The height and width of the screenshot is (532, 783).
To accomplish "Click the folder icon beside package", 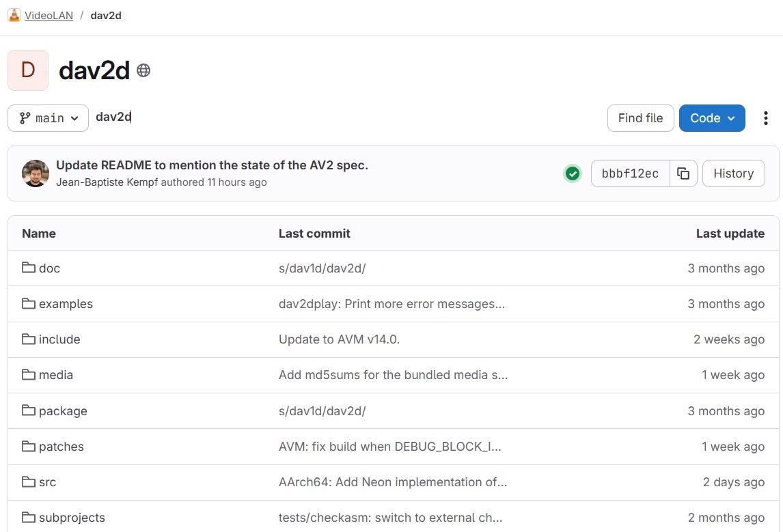I will pos(29,410).
